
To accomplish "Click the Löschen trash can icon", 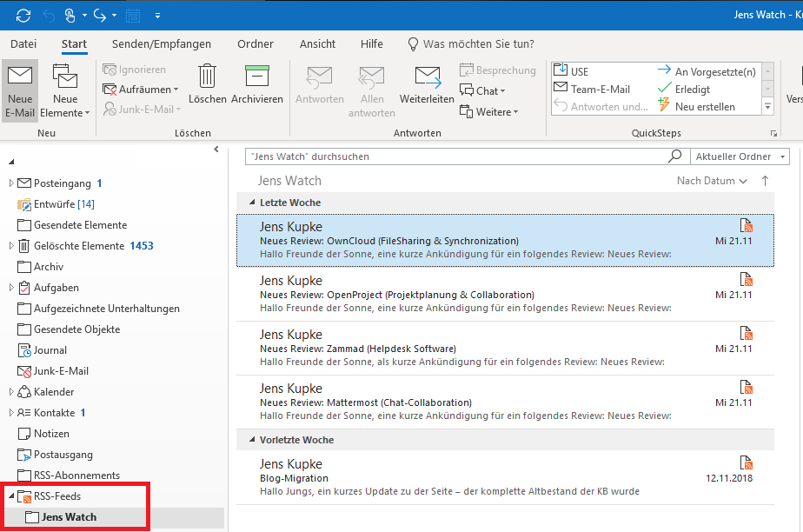I will 207,76.
